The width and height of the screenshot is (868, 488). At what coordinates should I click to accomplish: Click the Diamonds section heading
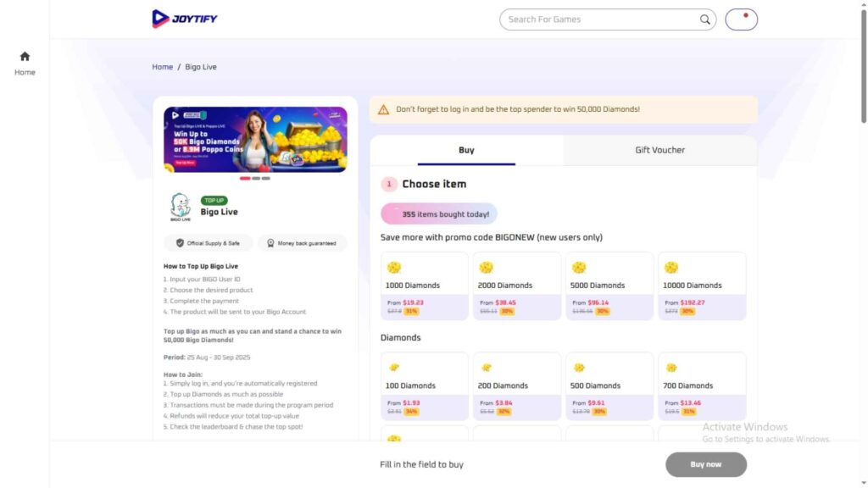click(x=400, y=337)
